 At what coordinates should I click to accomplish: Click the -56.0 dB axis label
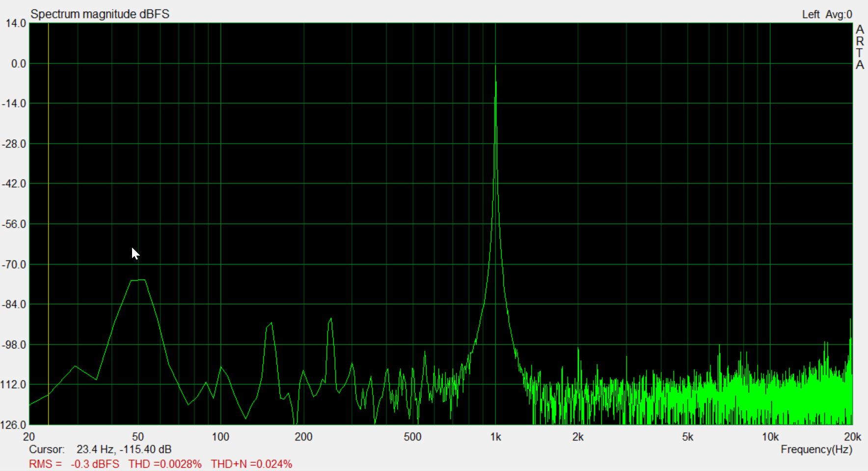point(14,224)
